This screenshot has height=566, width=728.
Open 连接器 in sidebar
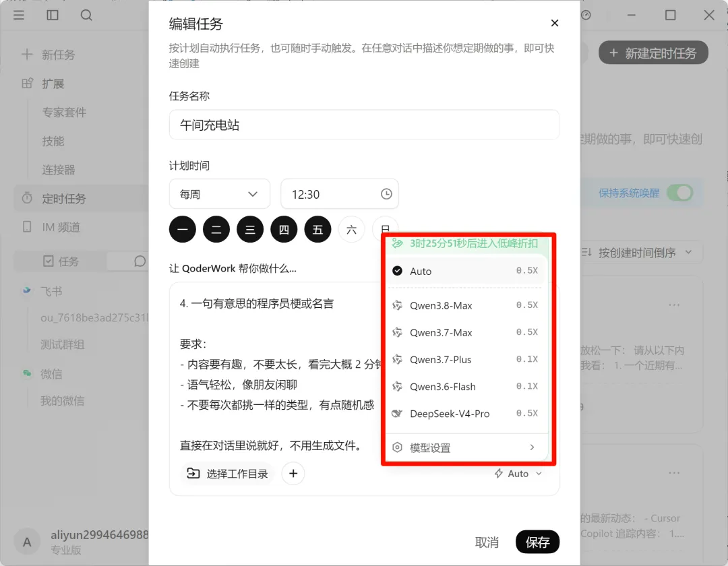59,169
